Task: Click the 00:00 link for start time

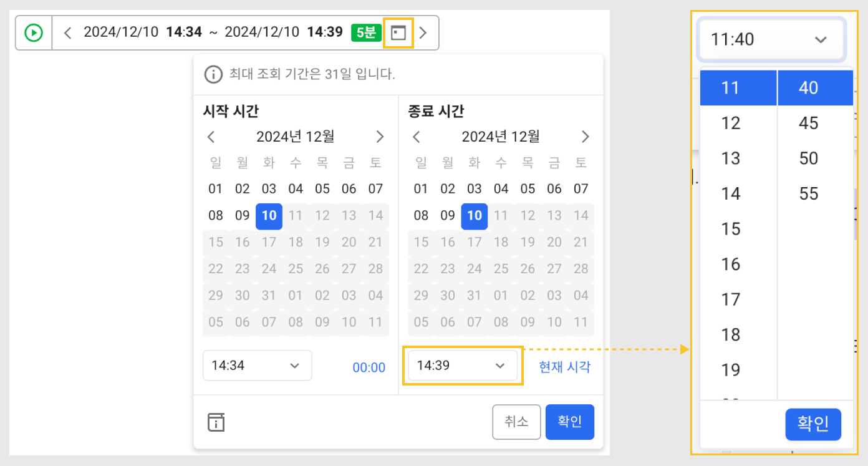Action: pos(369,368)
